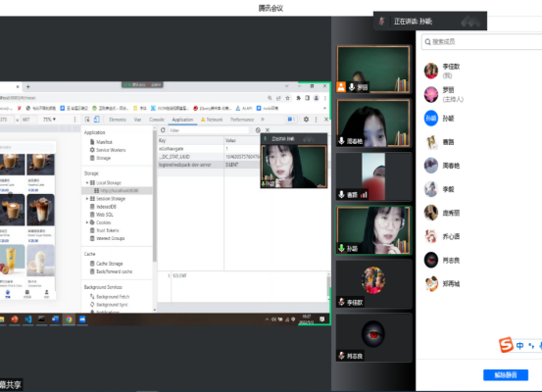
Task: Open device toolbar more options dots
Action: (75, 120)
